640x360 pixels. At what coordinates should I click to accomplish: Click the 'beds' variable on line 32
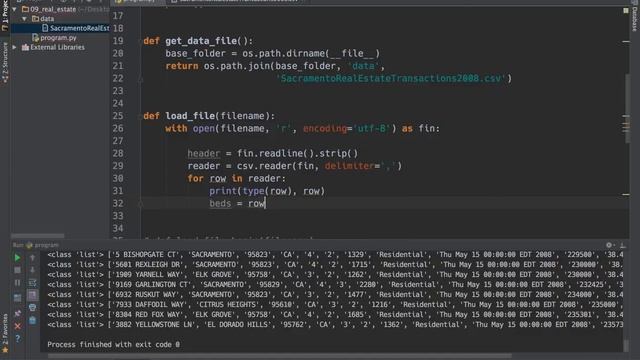(220, 203)
